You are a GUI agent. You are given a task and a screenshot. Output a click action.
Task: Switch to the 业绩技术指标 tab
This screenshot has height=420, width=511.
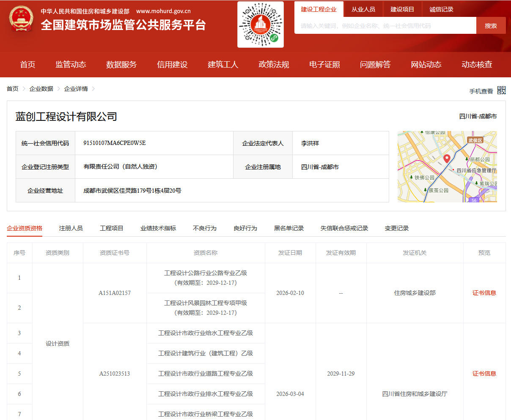(158, 228)
